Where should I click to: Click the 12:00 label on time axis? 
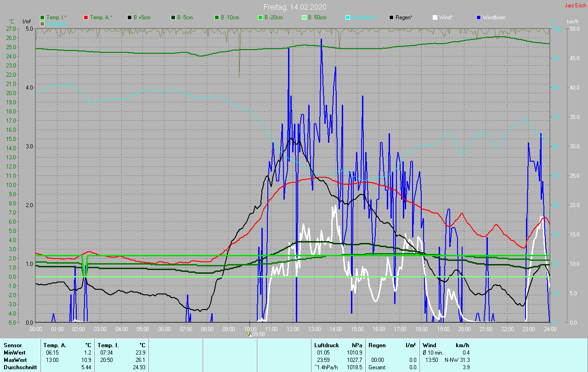[293, 329]
